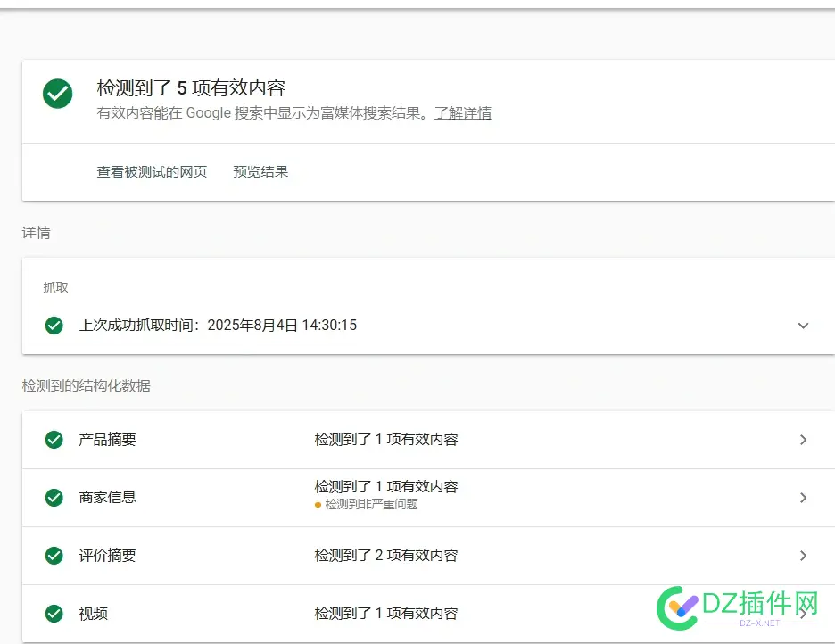Click the large green checkmark beside the headline

[57, 94]
